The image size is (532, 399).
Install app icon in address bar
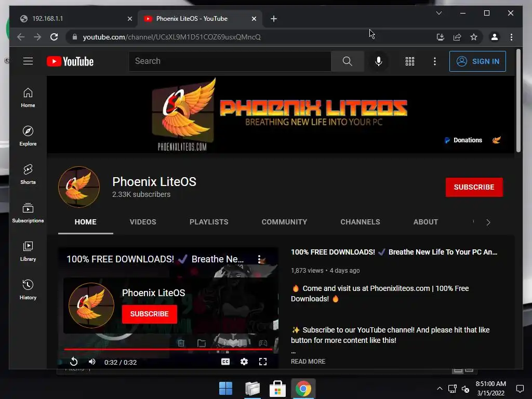point(441,37)
